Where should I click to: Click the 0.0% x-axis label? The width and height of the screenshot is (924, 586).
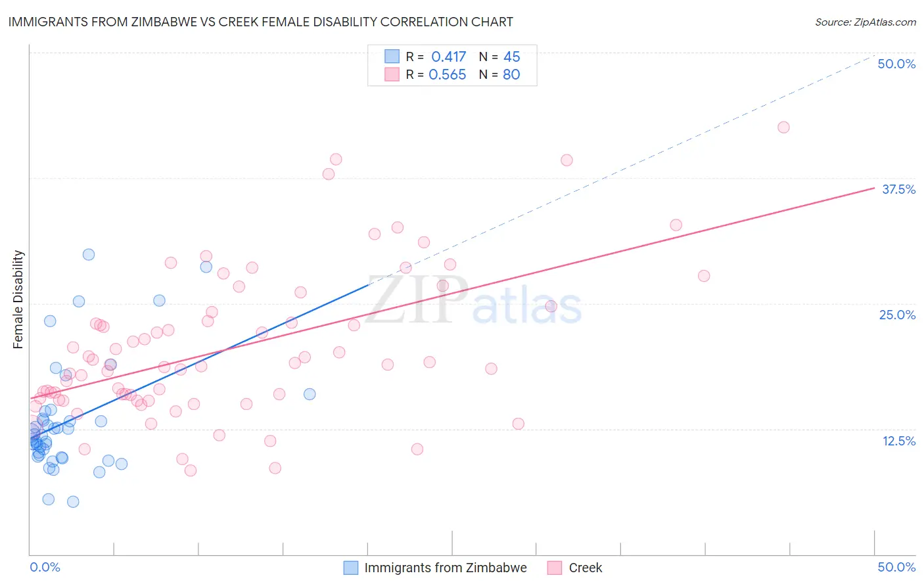coord(45,567)
